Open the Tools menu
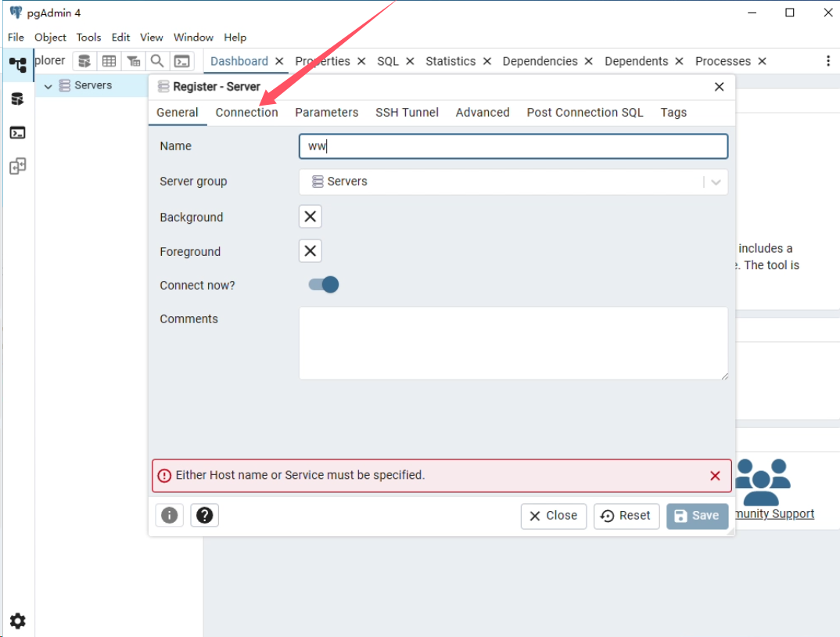This screenshot has width=840, height=637. [88, 37]
